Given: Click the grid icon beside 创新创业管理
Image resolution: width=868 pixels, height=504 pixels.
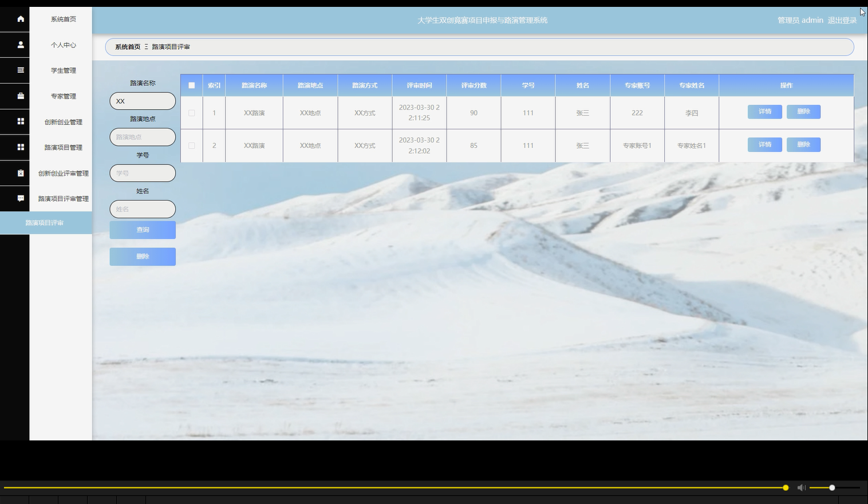Looking at the screenshot, I should [x=21, y=121].
